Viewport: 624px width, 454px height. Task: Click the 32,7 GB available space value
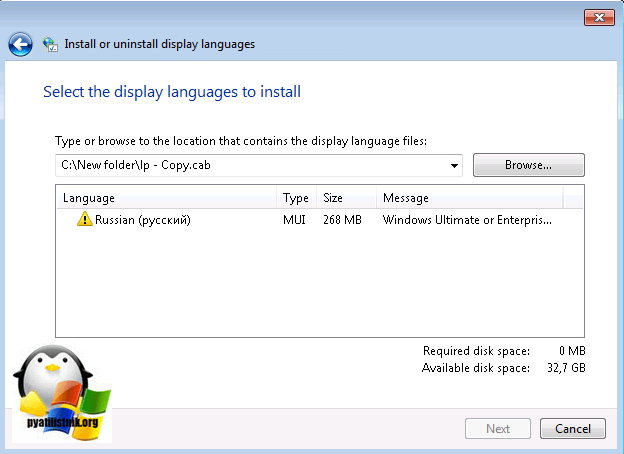[x=566, y=368]
